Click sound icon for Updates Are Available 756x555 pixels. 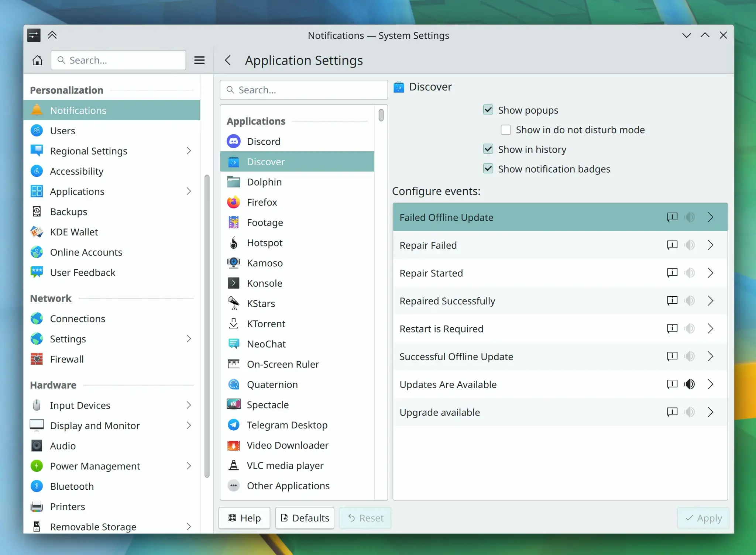coord(689,384)
